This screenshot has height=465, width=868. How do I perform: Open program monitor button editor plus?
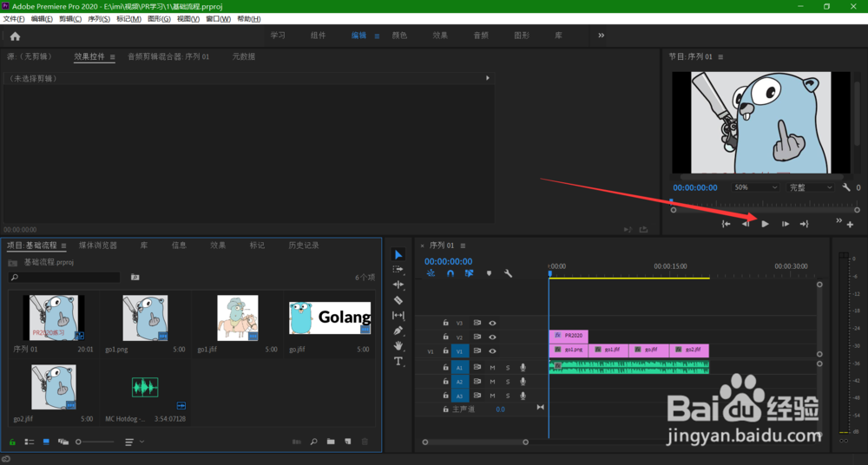[850, 224]
